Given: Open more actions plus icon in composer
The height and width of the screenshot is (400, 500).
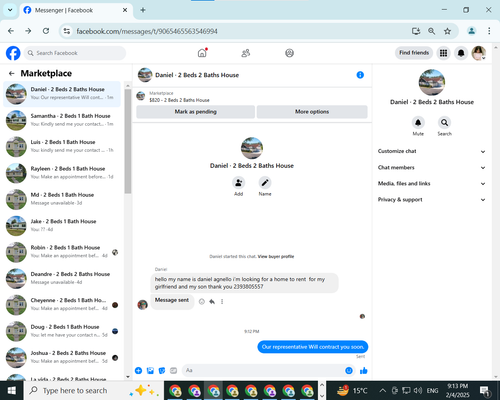Looking at the screenshot, I should [x=138, y=371].
